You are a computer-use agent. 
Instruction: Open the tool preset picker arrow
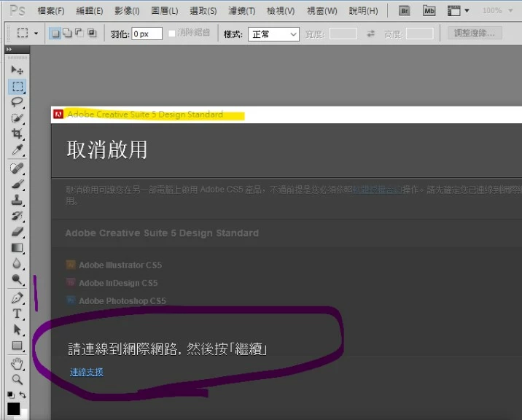point(36,34)
